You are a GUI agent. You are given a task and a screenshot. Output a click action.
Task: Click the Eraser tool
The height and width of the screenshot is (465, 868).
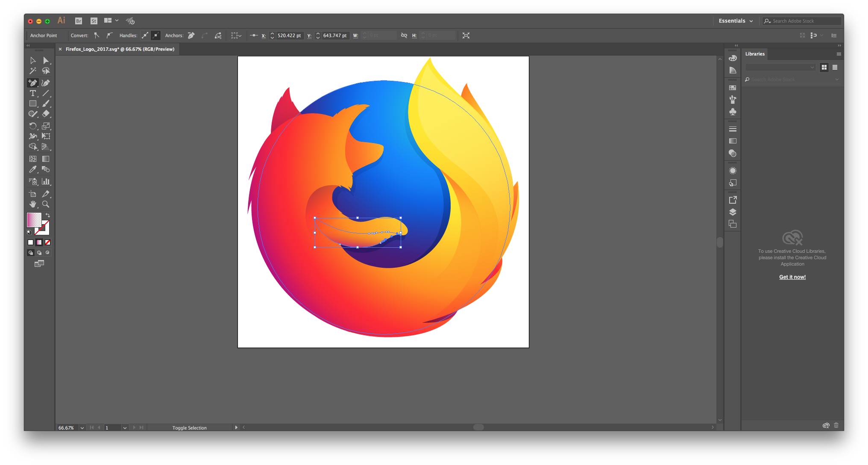(46, 114)
